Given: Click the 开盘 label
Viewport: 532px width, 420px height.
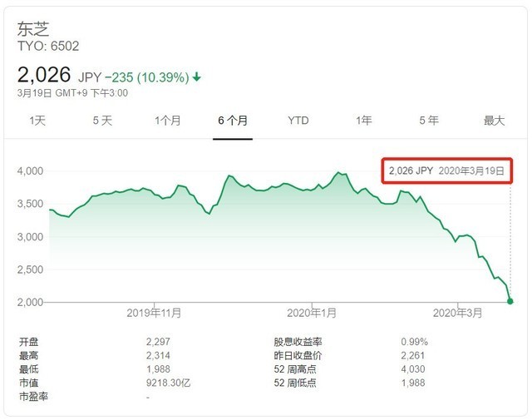Looking at the screenshot, I should pyautogui.click(x=29, y=342).
